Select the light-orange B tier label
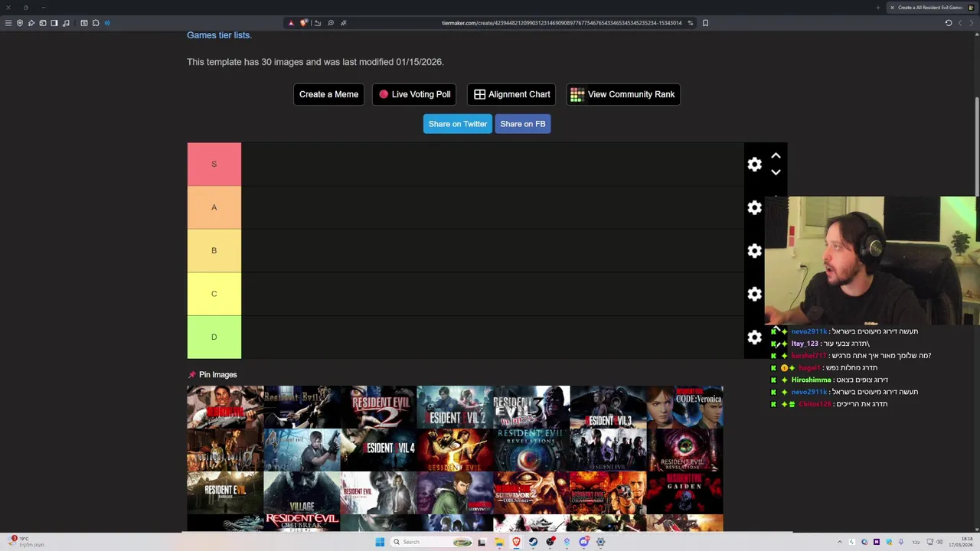 [x=214, y=250]
